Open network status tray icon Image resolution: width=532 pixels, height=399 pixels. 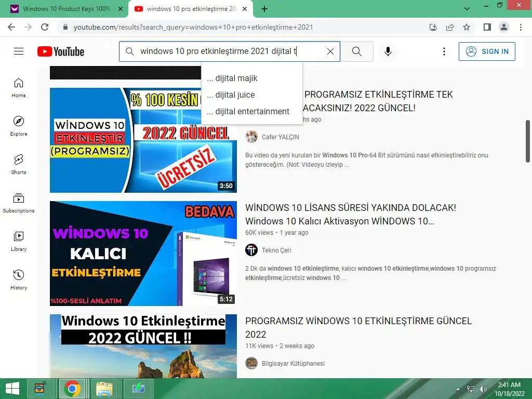tap(471, 389)
